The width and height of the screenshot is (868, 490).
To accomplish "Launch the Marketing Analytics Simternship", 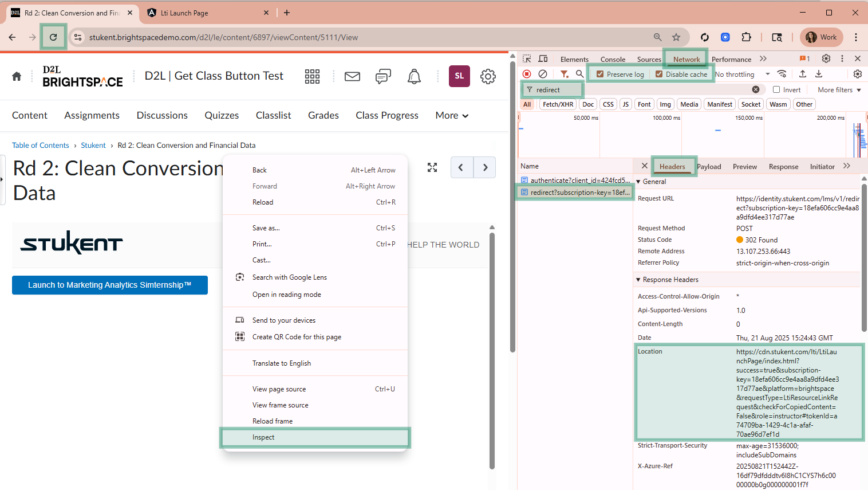I will pos(110,285).
